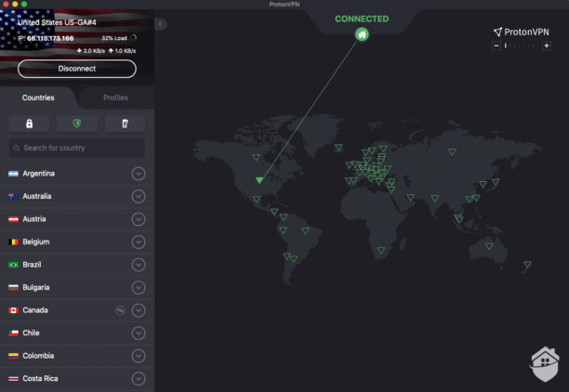Click the Australia flag icon
The height and width of the screenshot is (392, 569).
coord(13,197)
